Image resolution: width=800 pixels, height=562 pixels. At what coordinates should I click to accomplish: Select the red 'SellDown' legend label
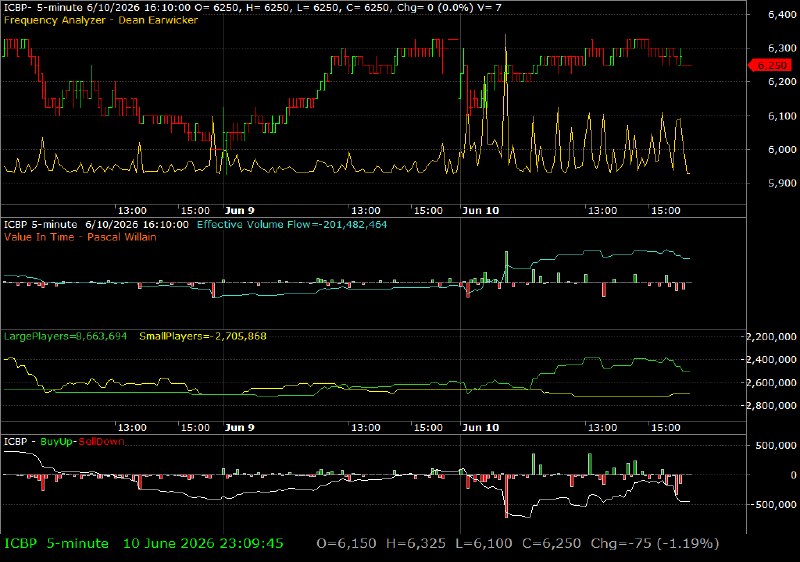101,442
